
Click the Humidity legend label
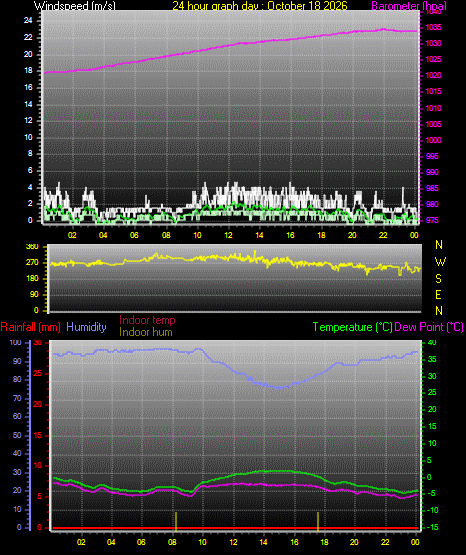pyautogui.click(x=86, y=327)
